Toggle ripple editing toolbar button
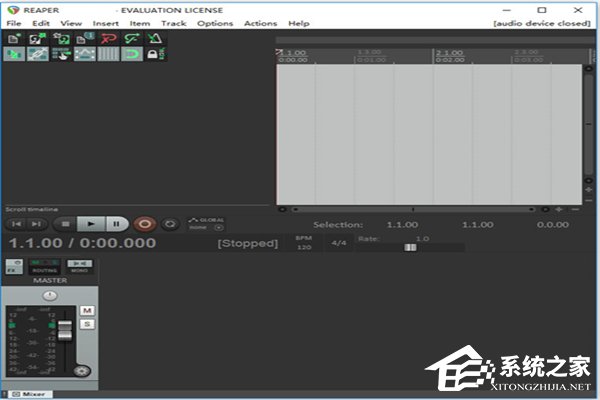Screen dimensions: 600x400 pos(61,54)
